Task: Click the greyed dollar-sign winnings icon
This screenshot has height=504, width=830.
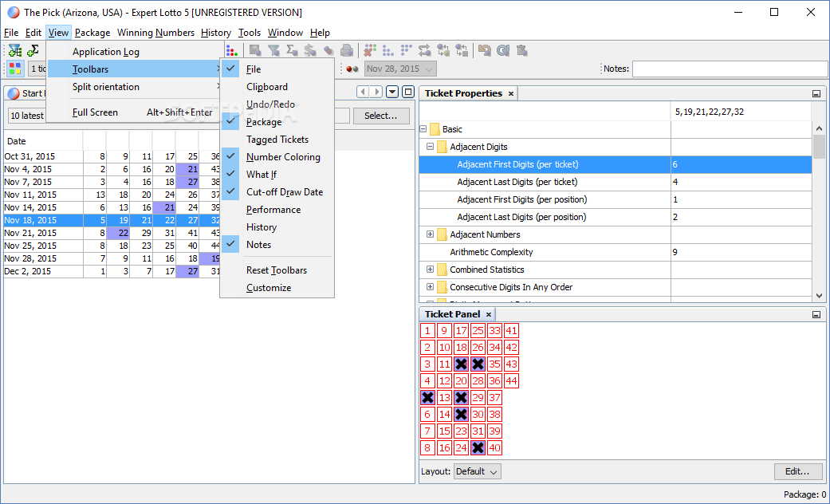Action: tap(310, 51)
